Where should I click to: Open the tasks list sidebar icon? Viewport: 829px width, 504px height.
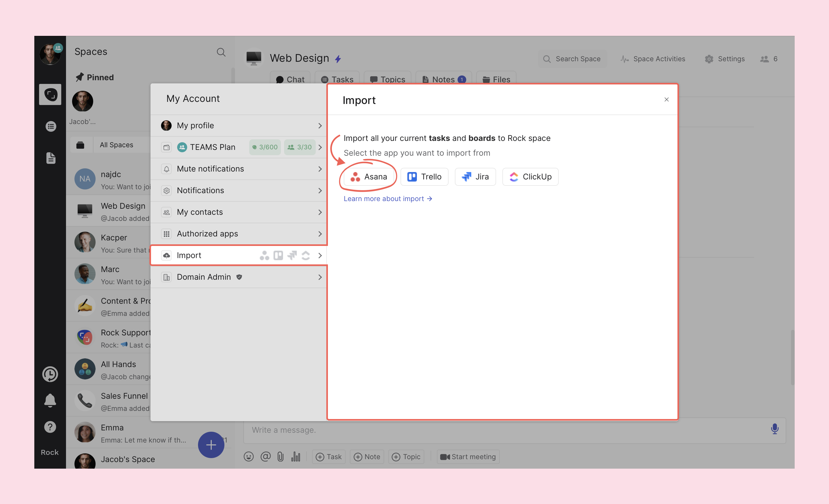click(51, 126)
